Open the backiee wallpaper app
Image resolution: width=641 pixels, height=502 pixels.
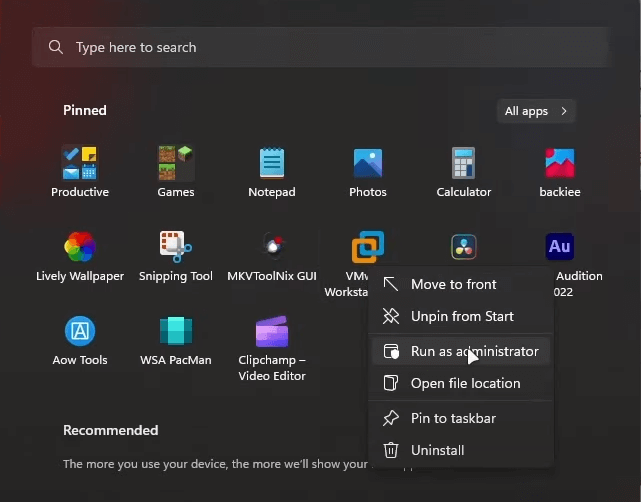[x=559, y=163]
